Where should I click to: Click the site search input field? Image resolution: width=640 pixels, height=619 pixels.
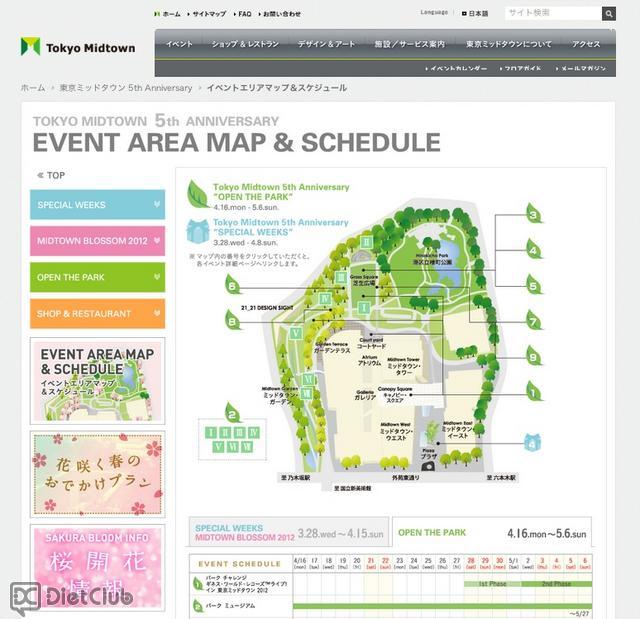(x=552, y=13)
